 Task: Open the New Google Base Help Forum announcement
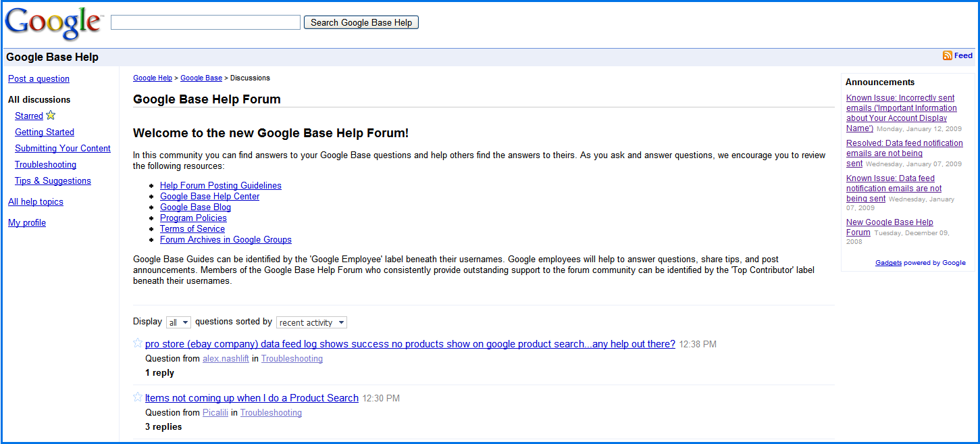pos(889,222)
